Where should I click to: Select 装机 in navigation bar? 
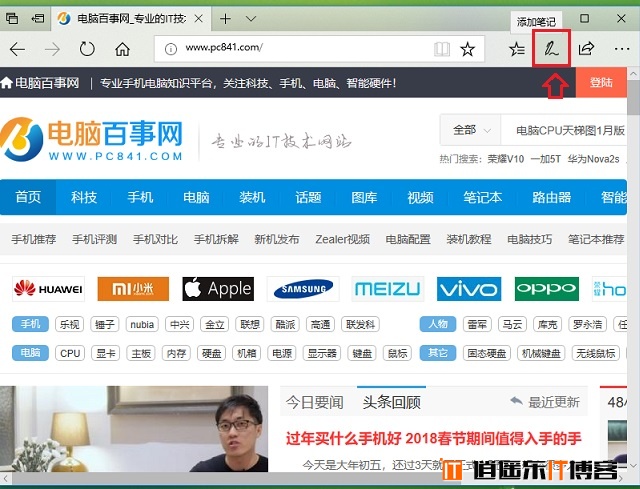(x=252, y=197)
